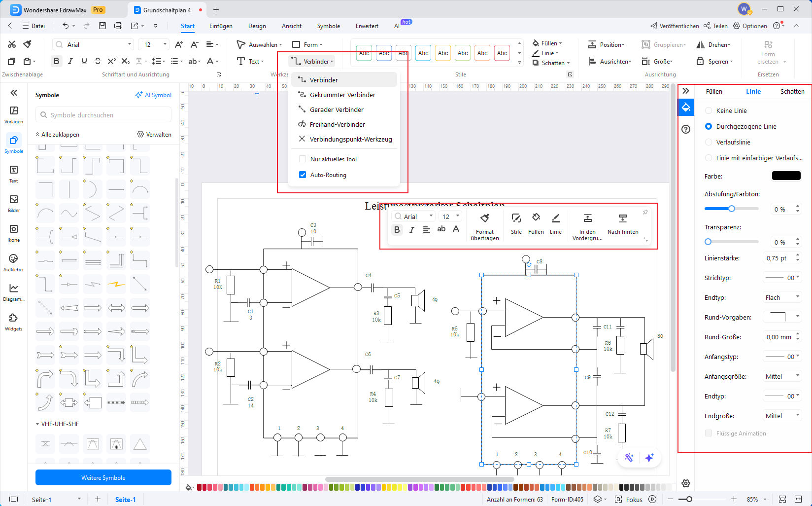
Task: Switch to the Schatten tab
Action: point(792,91)
